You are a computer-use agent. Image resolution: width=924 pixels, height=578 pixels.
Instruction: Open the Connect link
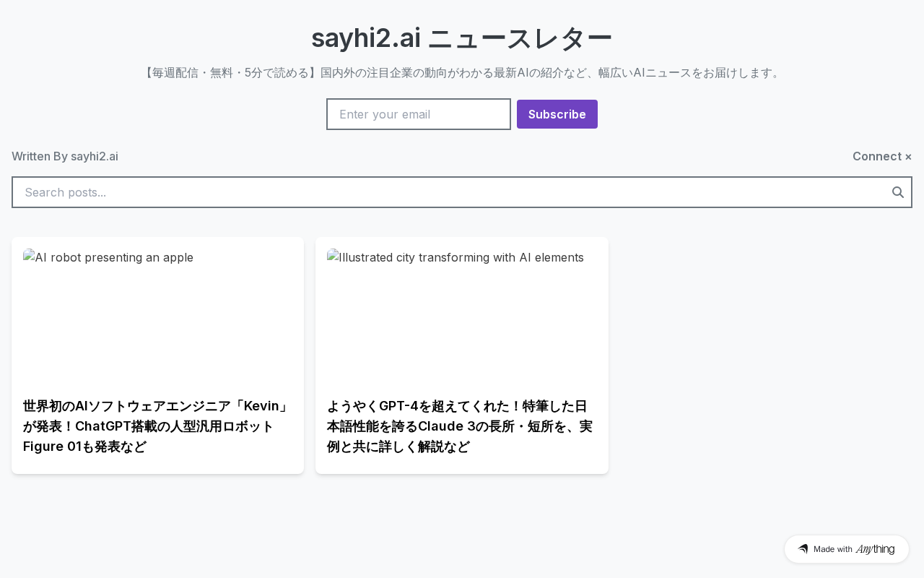click(x=876, y=157)
